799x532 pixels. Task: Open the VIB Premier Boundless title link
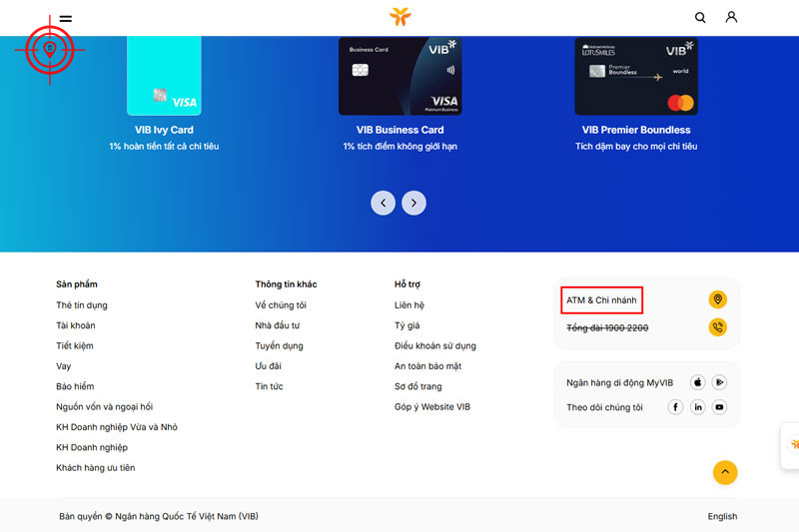point(636,130)
